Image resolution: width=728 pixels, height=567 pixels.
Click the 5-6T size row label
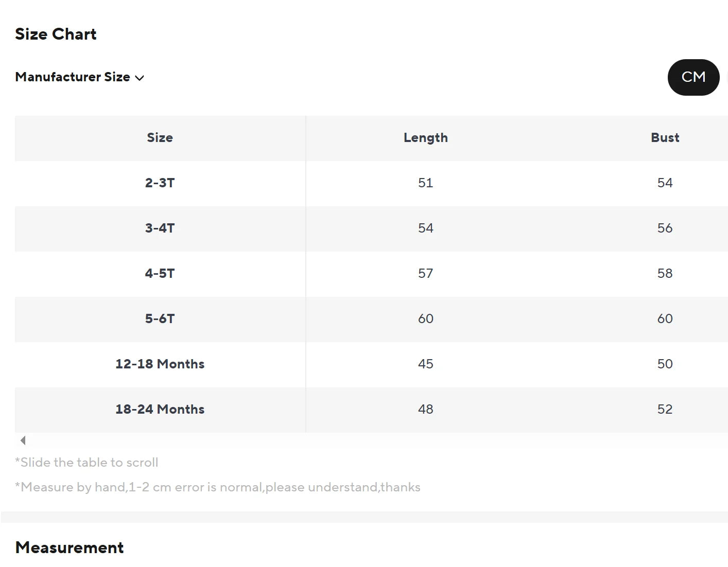tap(160, 319)
